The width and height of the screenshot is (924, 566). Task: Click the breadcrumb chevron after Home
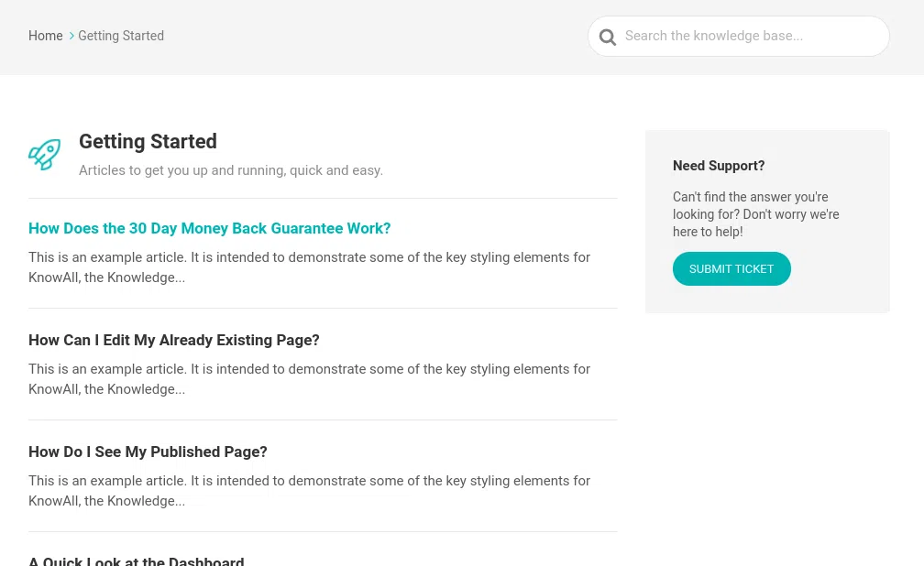(71, 36)
